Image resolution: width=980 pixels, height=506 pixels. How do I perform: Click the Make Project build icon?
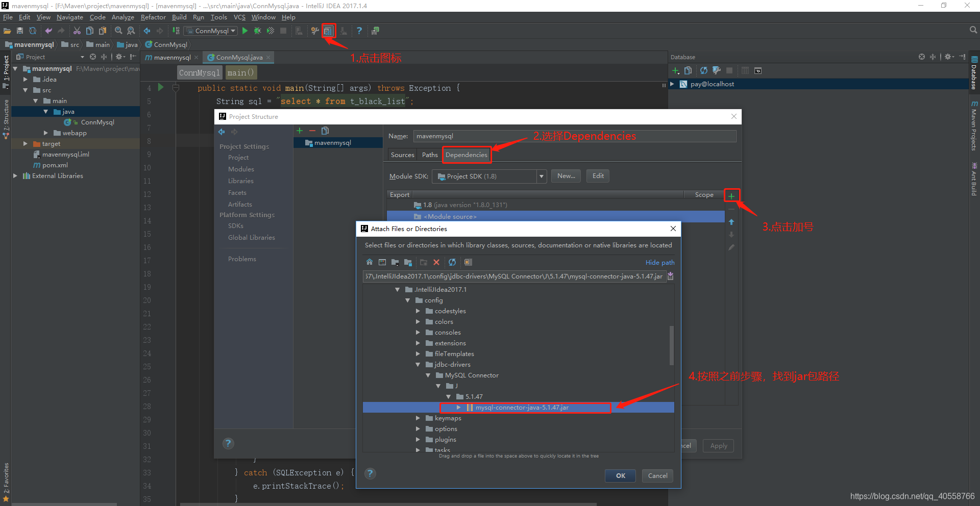(x=176, y=31)
